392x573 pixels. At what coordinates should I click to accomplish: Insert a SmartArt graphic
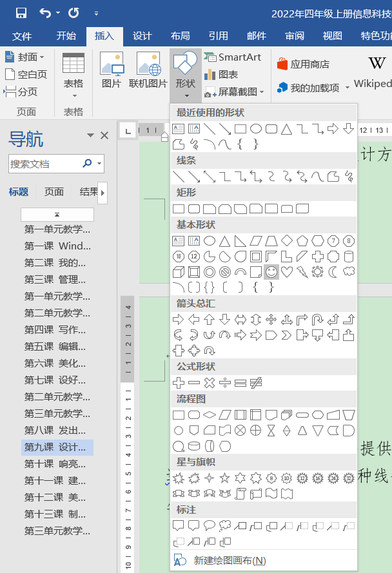click(233, 57)
